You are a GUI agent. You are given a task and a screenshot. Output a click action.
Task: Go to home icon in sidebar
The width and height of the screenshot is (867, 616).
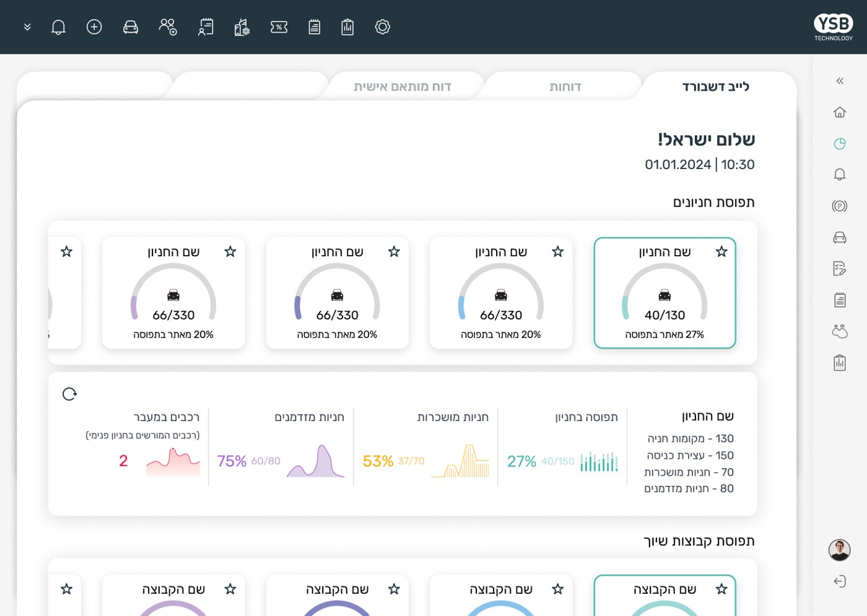pos(840,112)
